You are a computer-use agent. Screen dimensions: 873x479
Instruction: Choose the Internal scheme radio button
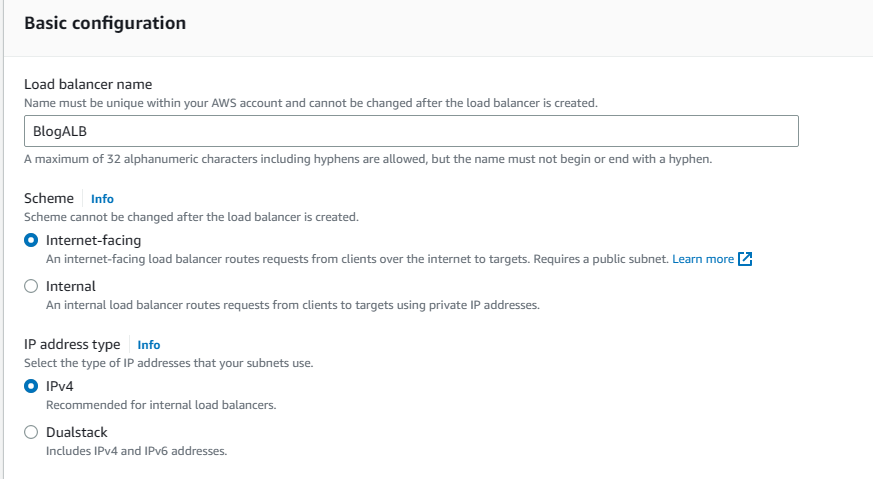point(31,286)
